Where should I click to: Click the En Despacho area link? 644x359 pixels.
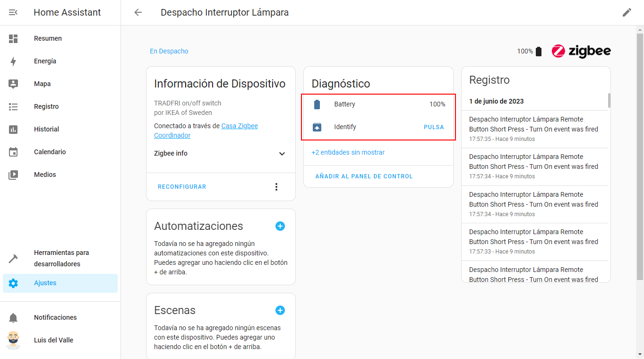click(169, 51)
